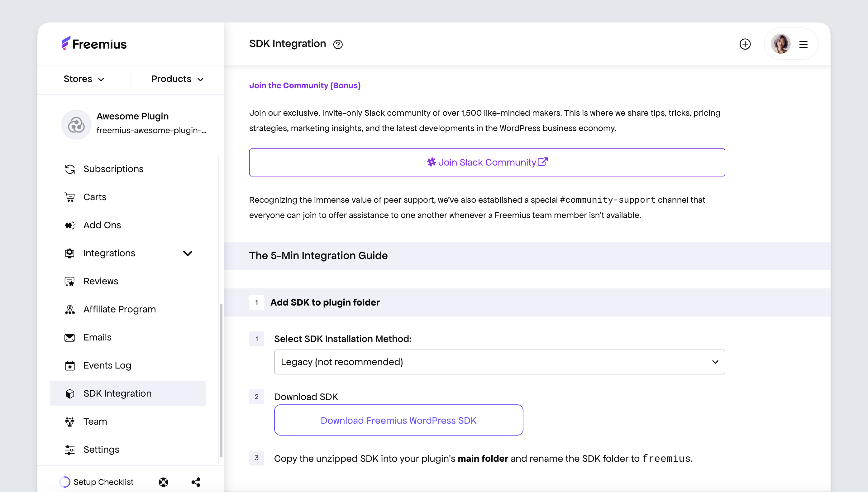Open Affiliate Program menu item
868x492 pixels.
[x=128, y=310]
